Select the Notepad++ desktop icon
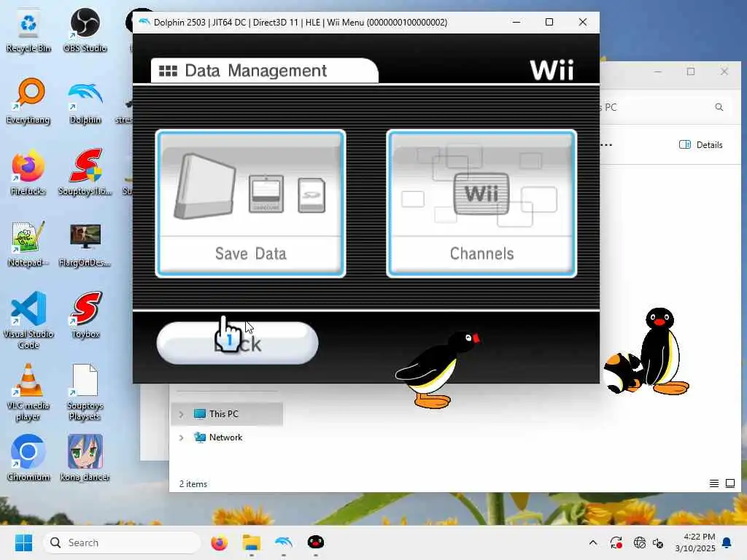Viewport: 747px width, 560px height. coord(28,244)
